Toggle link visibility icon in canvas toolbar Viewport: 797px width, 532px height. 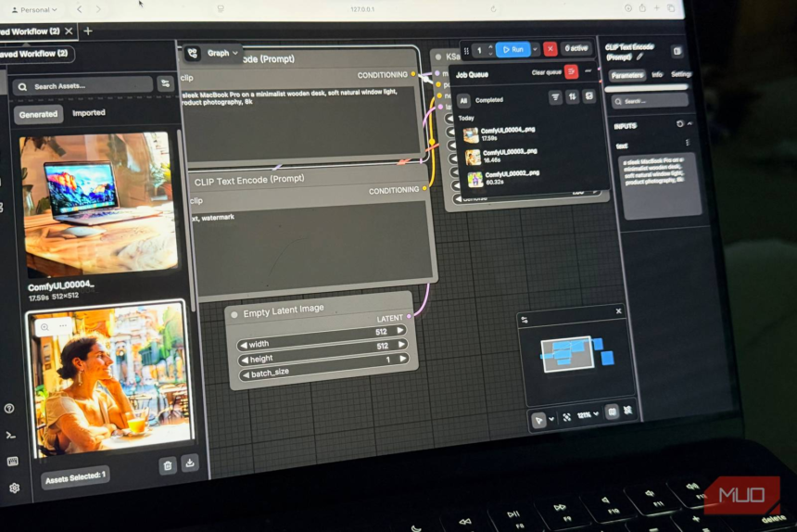(627, 410)
